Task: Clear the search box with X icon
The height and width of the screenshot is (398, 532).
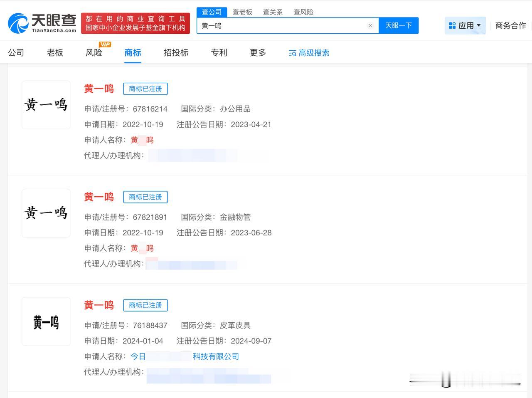Action: coord(370,25)
